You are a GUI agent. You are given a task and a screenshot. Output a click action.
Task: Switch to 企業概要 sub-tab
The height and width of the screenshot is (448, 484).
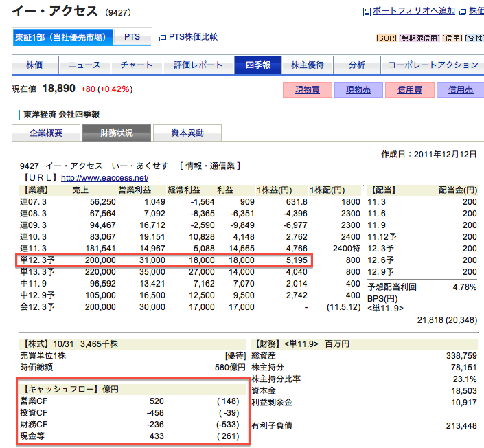click(x=46, y=133)
